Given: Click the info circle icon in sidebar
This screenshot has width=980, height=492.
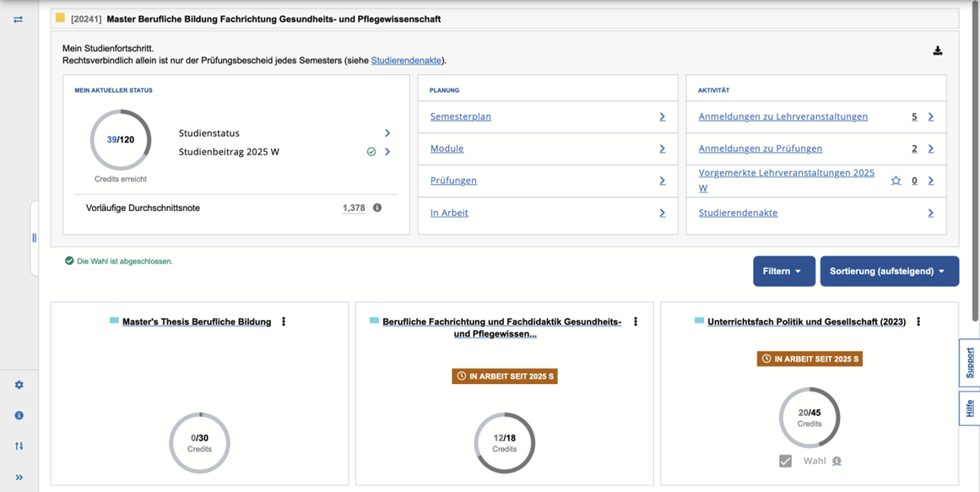Looking at the screenshot, I should (19, 415).
